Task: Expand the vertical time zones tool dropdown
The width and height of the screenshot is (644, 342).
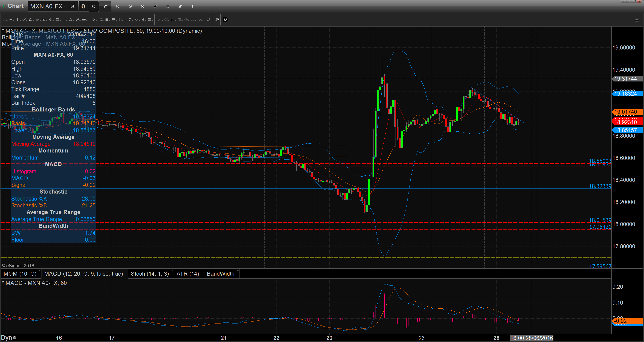Action: (x=123, y=21)
